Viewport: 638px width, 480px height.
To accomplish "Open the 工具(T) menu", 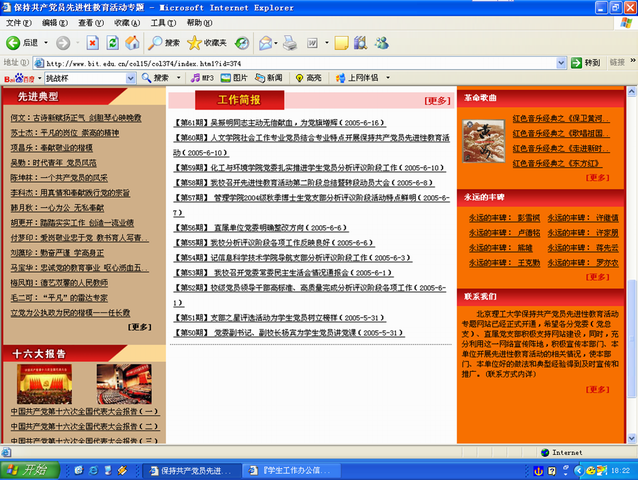I will pos(163,22).
